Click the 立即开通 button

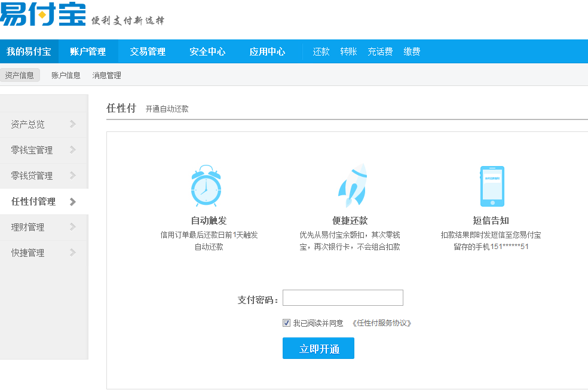click(318, 348)
